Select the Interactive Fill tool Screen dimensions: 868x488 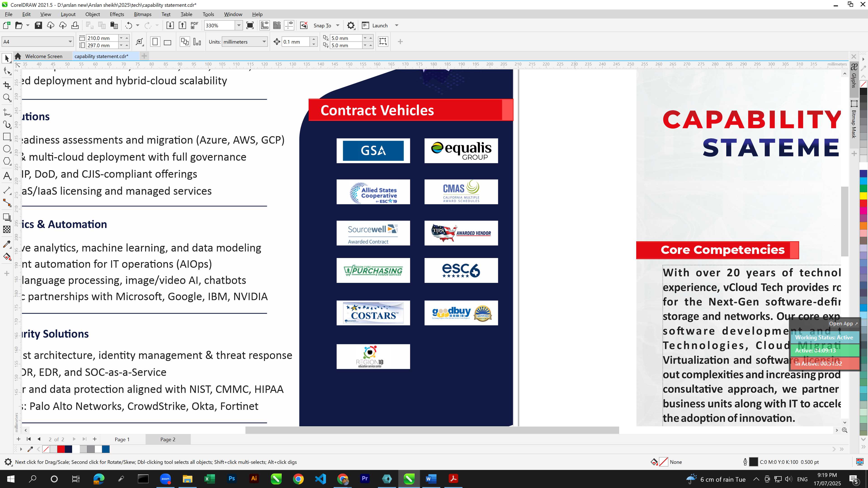pyautogui.click(x=7, y=257)
